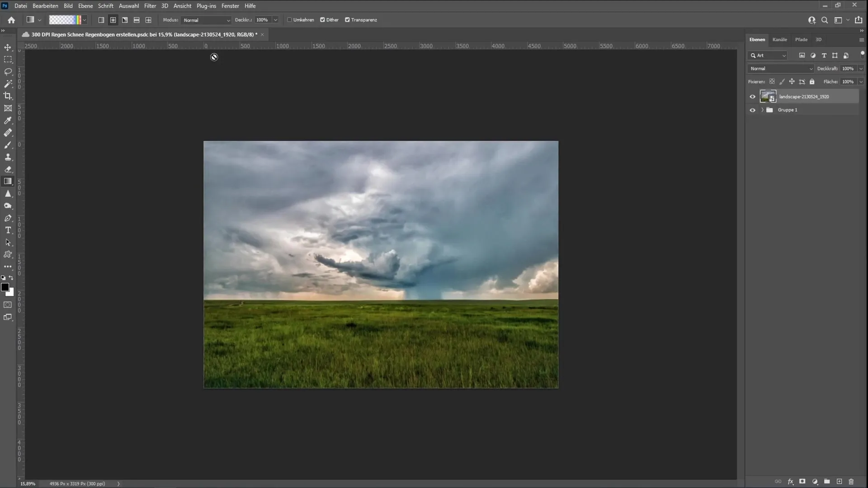Enable Transparenz checkbox in toolbar
The width and height of the screenshot is (868, 488).
[x=347, y=20]
